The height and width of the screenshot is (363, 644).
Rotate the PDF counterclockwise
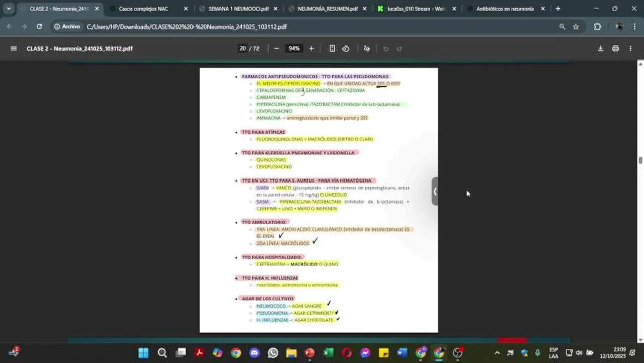(x=346, y=49)
